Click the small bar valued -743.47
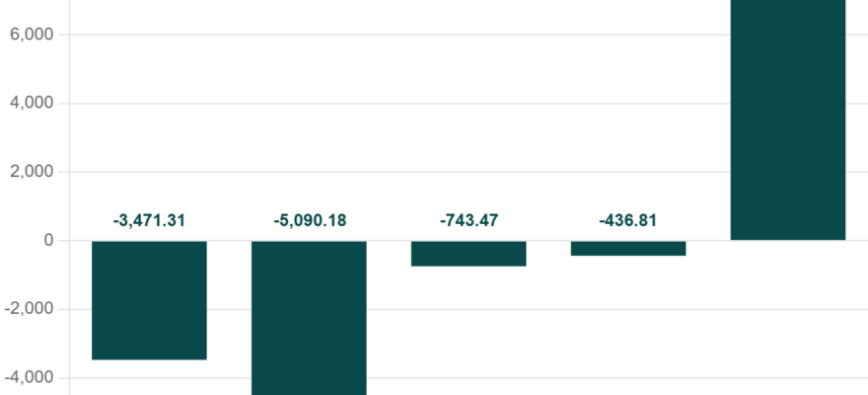 click(x=469, y=254)
